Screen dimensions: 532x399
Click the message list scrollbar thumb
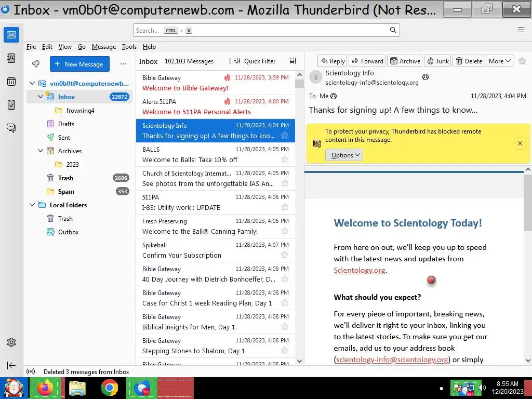coord(299,84)
